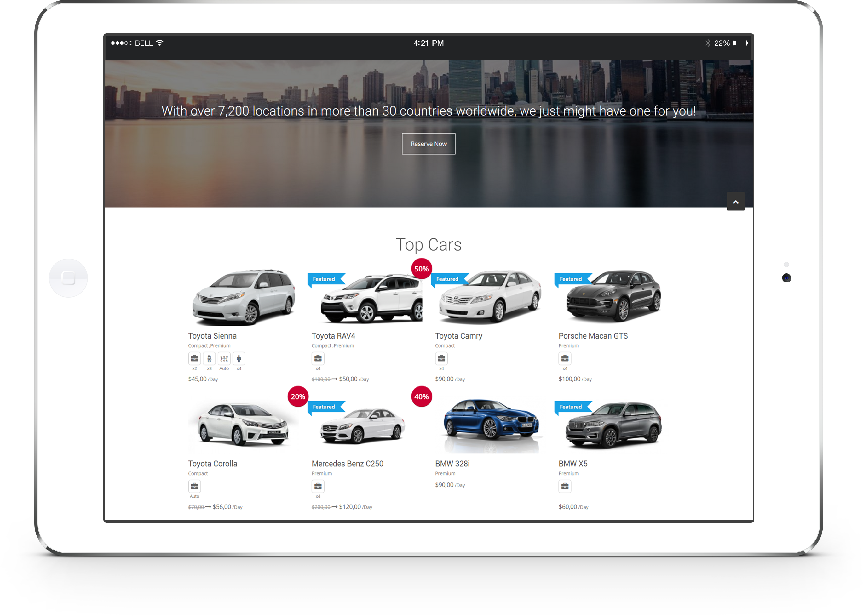Open the BMW X5 car image
Image resolution: width=863 pixels, height=616 pixels.
(x=613, y=425)
